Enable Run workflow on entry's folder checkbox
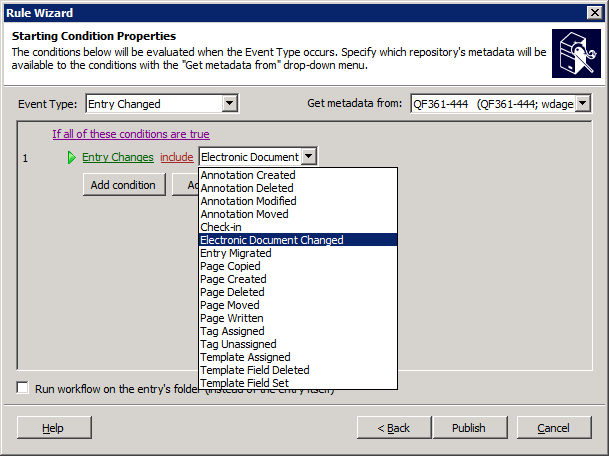Viewport: 609px width, 457px height. pos(23,389)
